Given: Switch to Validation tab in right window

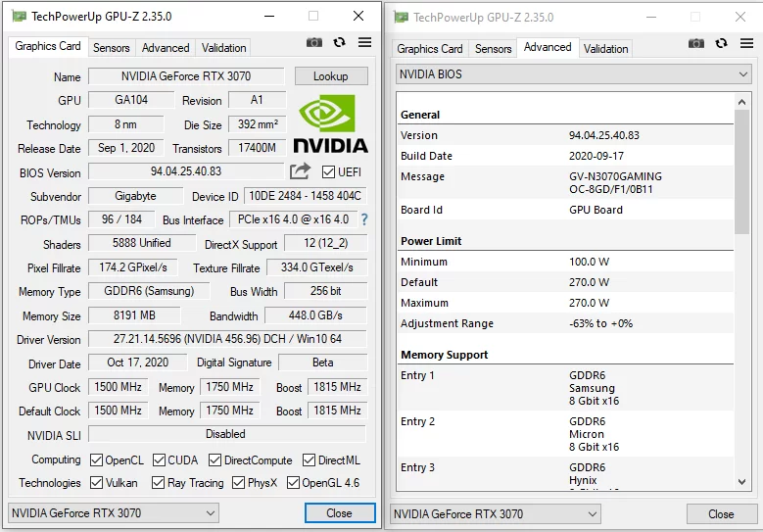Looking at the screenshot, I should click(x=605, y=48).
